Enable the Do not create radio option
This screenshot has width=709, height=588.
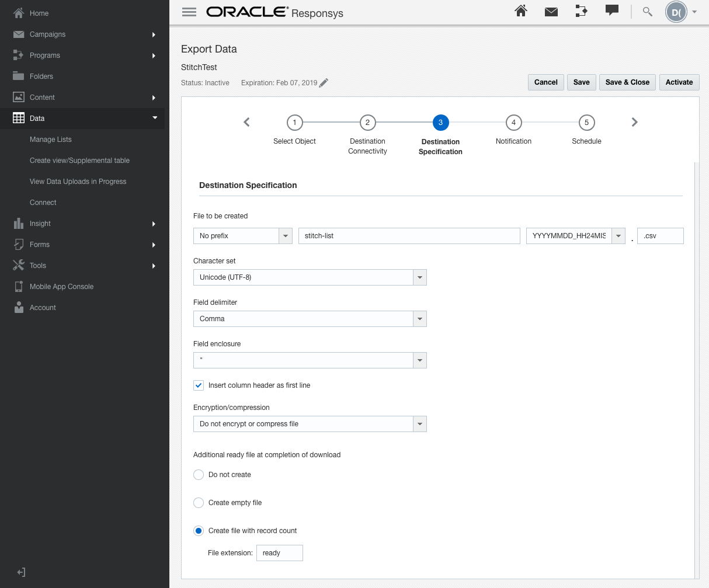199,475
